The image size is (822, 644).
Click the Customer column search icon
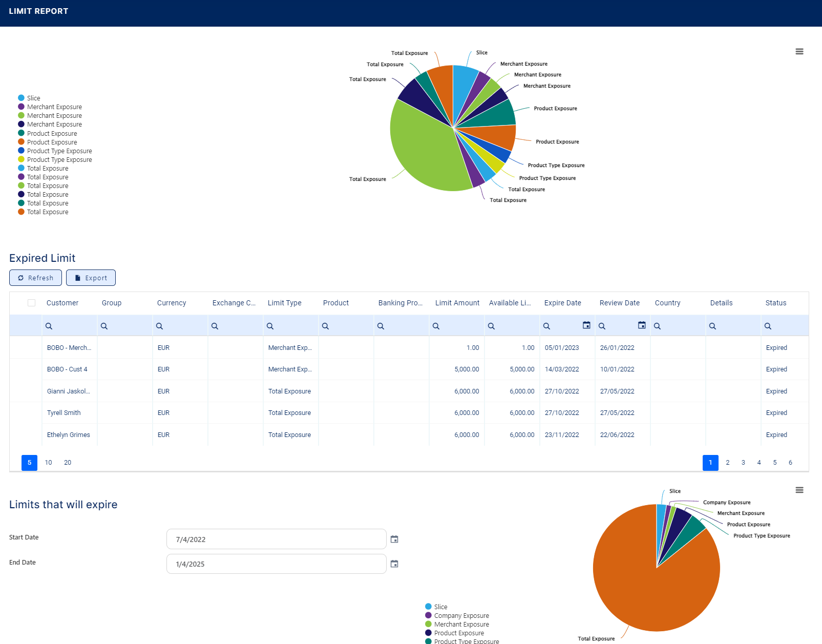[49, 326]
